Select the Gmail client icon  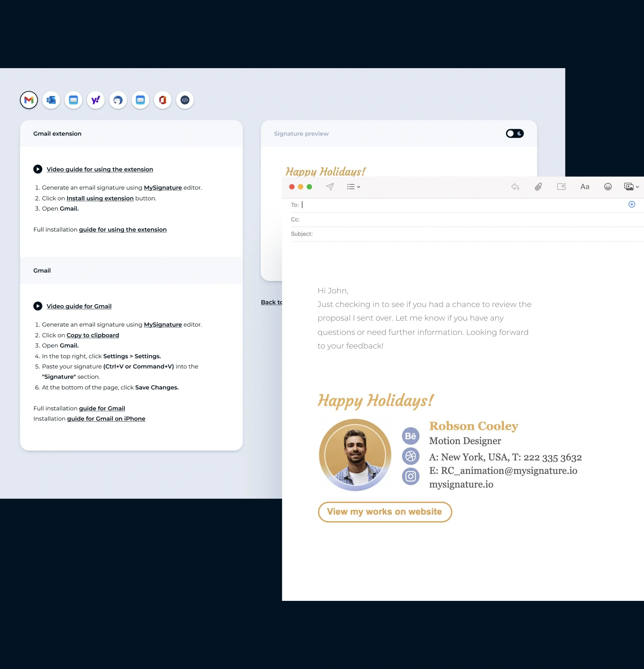point(29,100)
